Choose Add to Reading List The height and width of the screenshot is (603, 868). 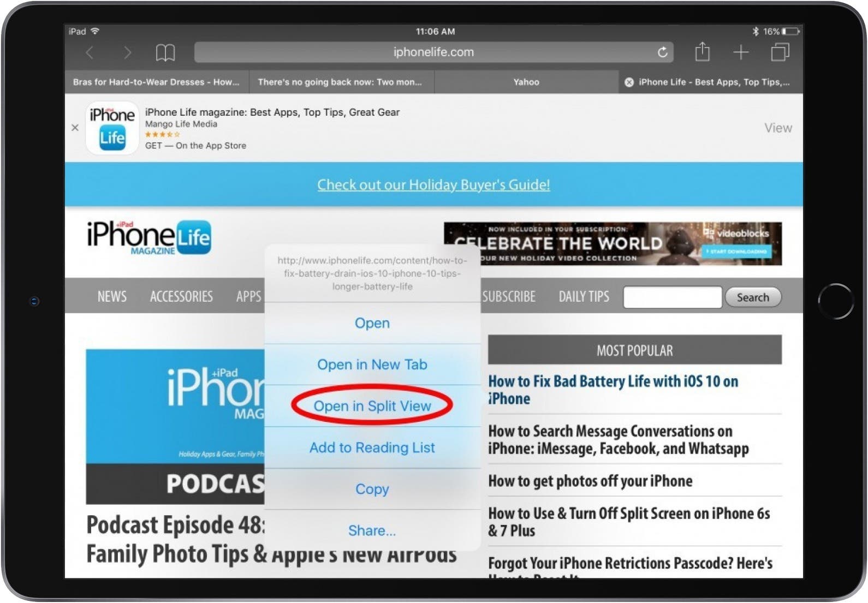[372, 447]
